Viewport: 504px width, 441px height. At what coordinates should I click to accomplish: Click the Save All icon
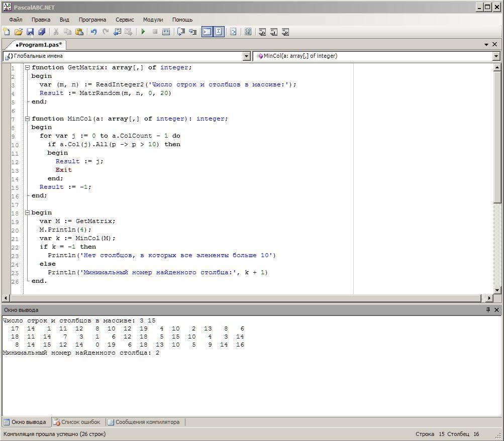42,32
